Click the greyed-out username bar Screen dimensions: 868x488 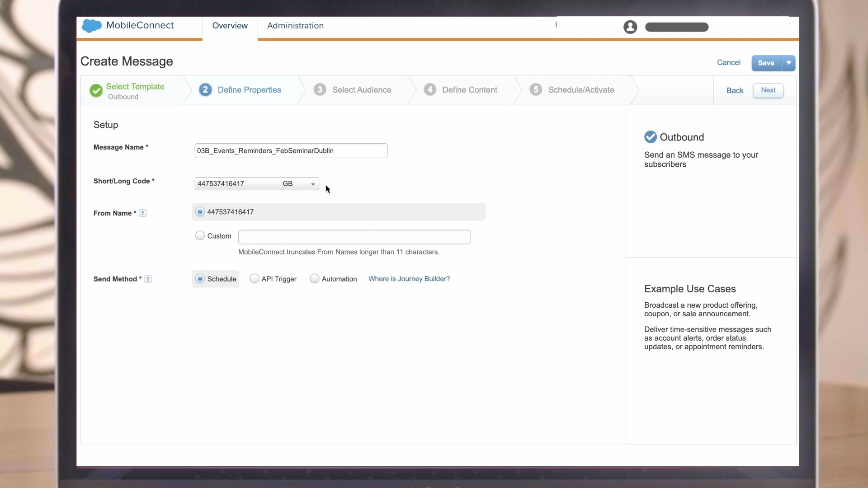pyautogui.click(x=677, y=27)
